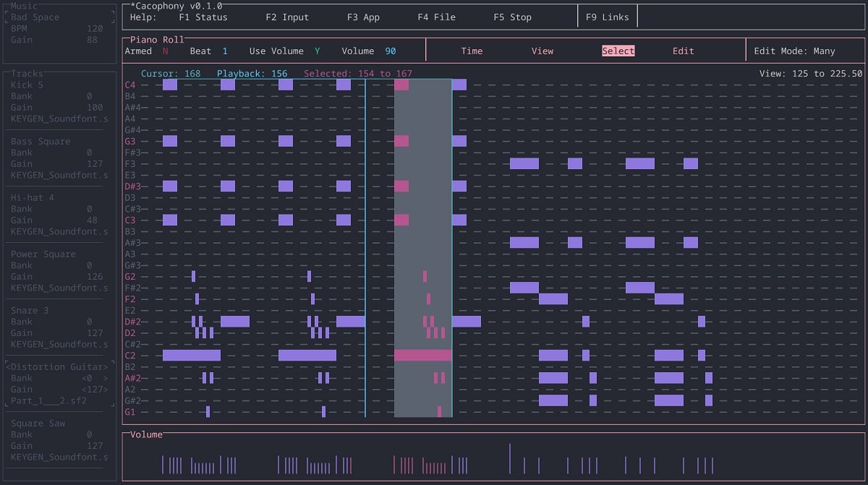The image size is (868, 485).
Task: Click the BPM 120 field
Action: pos(94,29)
